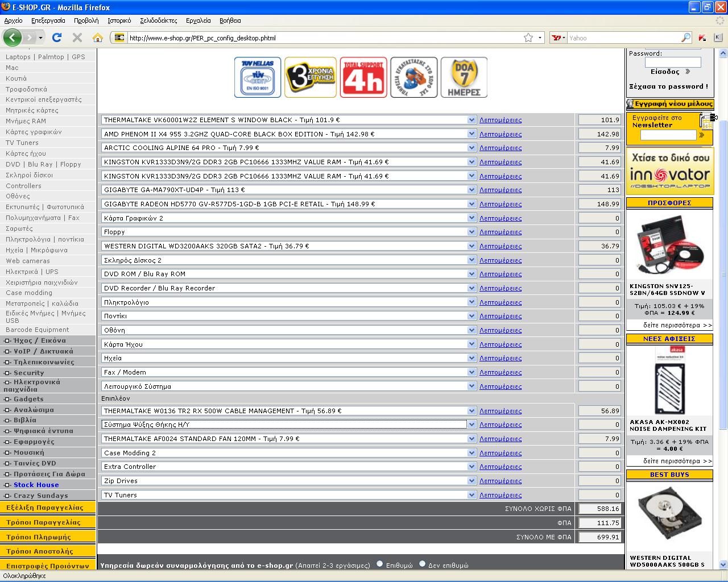Image resolution: width=728 pixels, height=582 pixels.
Task: Select the 'Επιθυμώ' radio button
Action: click(380, 564)
